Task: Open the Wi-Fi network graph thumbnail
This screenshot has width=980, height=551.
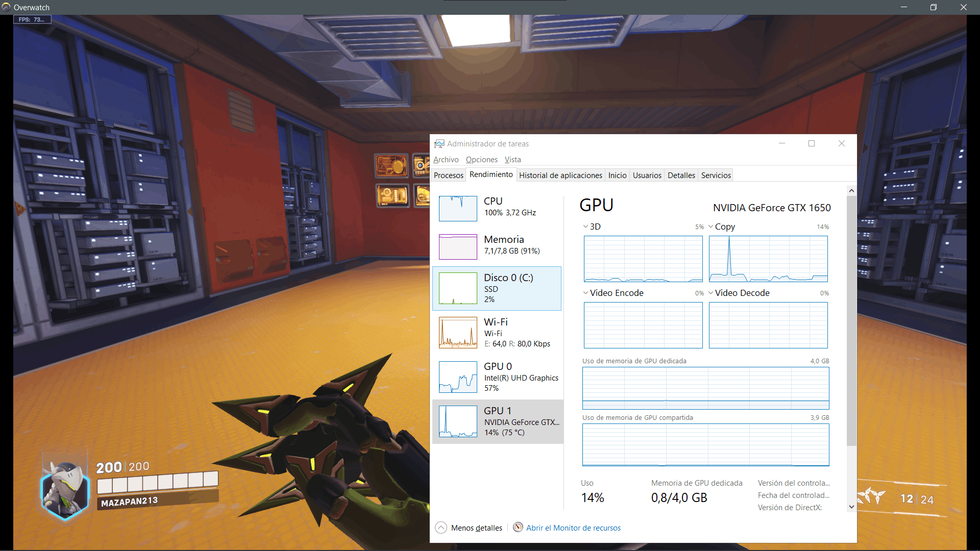Action: click(x=458, y=333)
